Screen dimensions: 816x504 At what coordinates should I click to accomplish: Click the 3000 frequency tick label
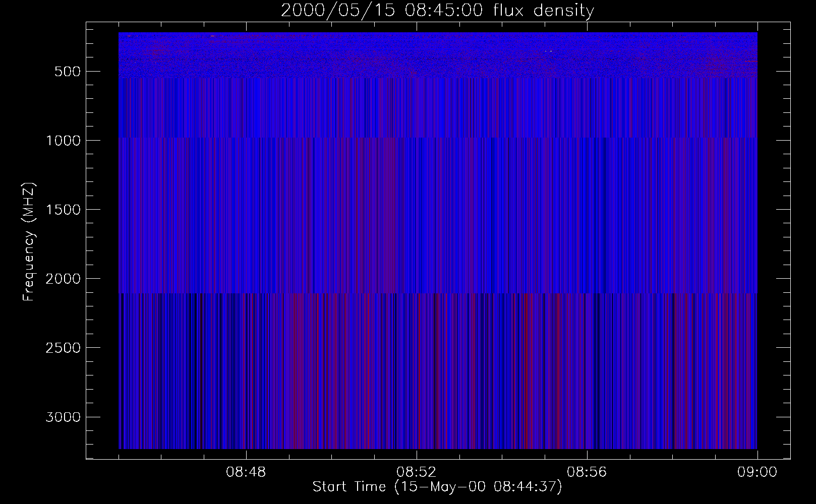pos(63,417)
